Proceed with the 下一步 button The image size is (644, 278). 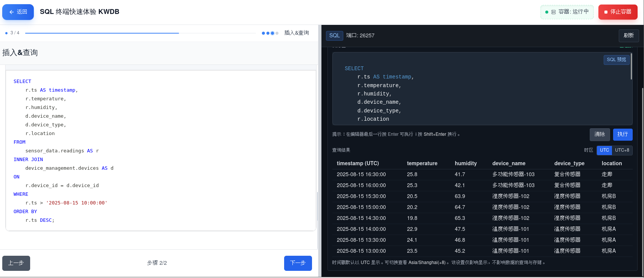tap(298, 263)
